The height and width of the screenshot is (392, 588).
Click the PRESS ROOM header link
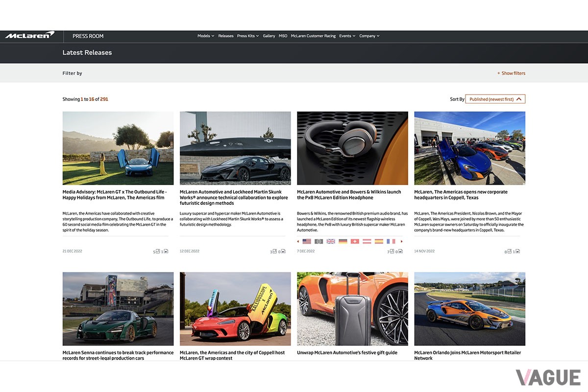[88, 36]
